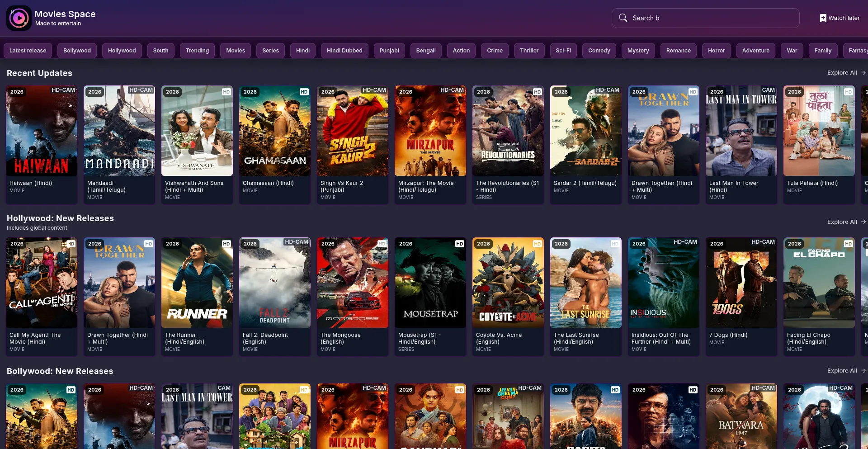
Task: Filter by Family genre
Action: [x=823, y=51]
